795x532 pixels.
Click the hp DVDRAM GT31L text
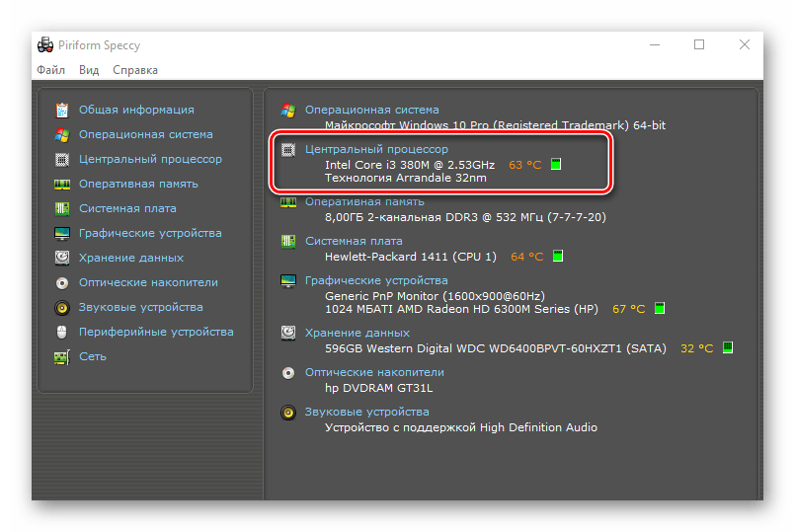coord(379,388)
